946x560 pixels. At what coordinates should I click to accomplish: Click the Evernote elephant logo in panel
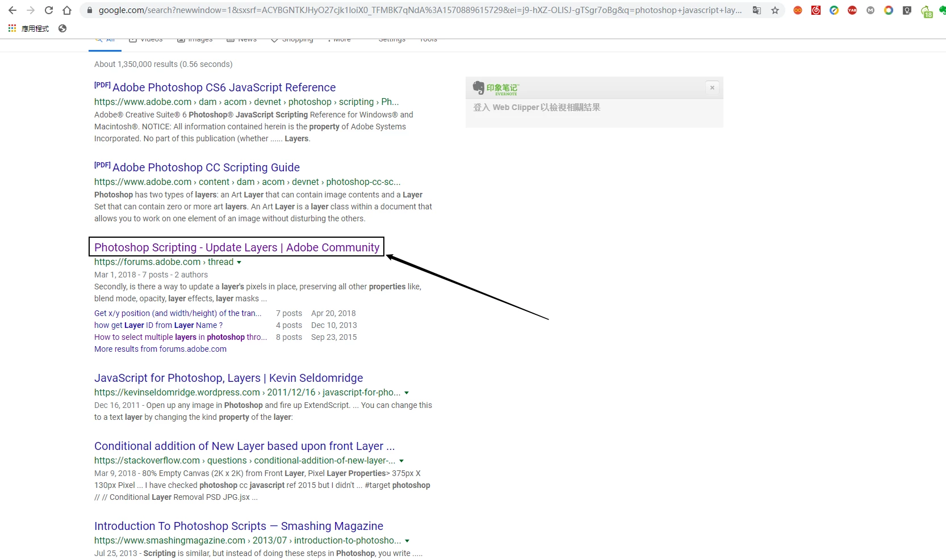pos(478,87)
